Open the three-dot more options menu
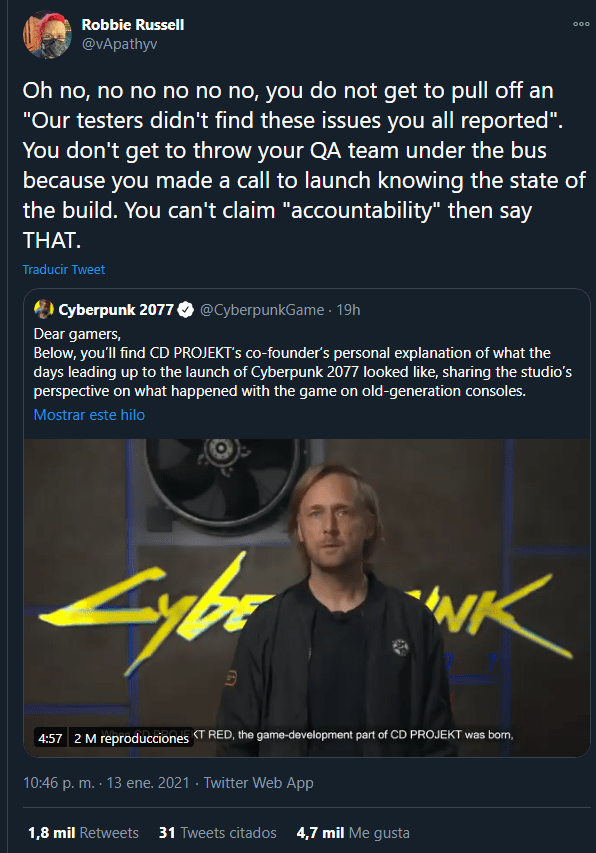 point(581,24)
